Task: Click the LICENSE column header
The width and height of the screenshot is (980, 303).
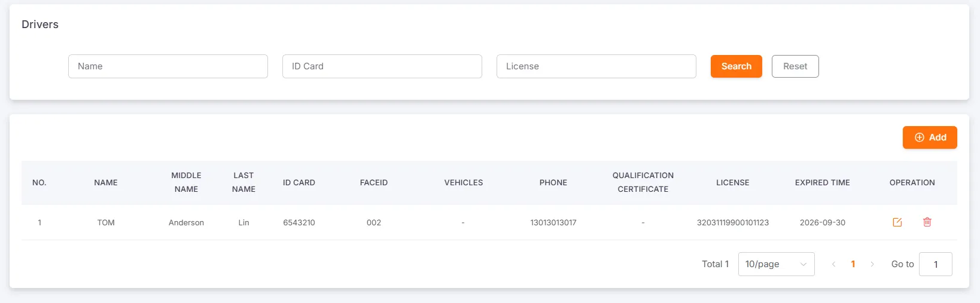Action: point(733,183)
